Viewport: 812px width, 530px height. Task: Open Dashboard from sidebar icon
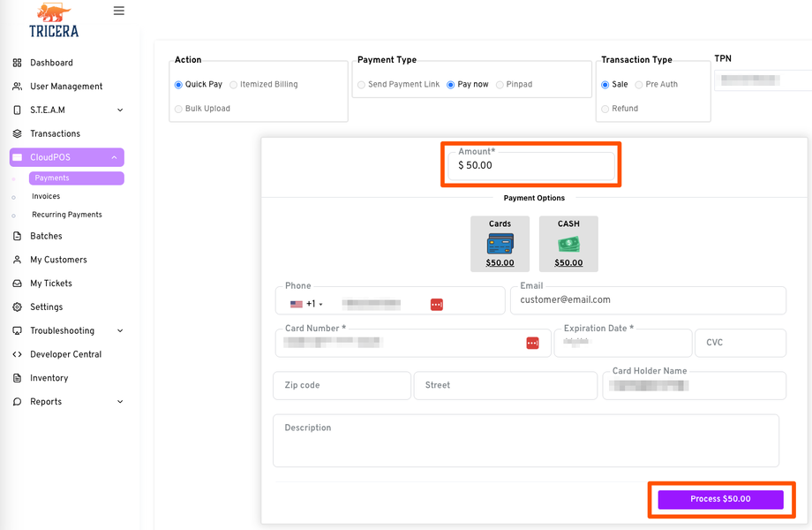click(18, 63)
